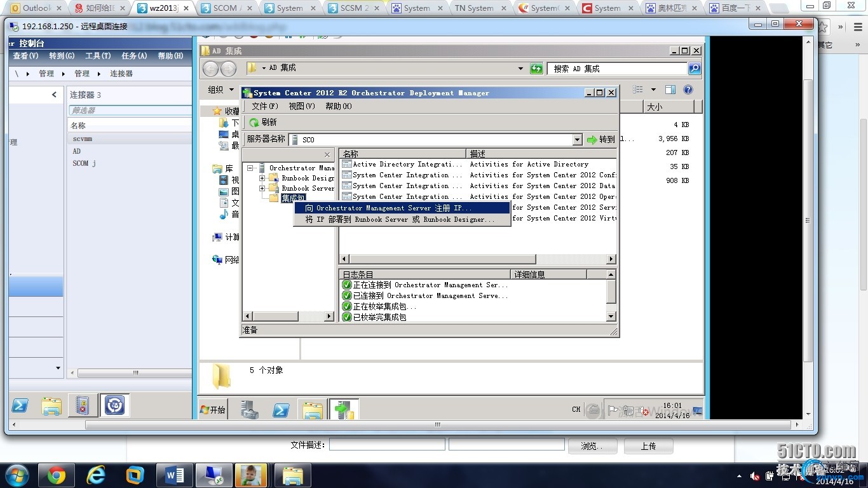Click the favorites star (收藏) icon in Explorer
This screenshot has width=868, height=488.
(x=217, y=111)
